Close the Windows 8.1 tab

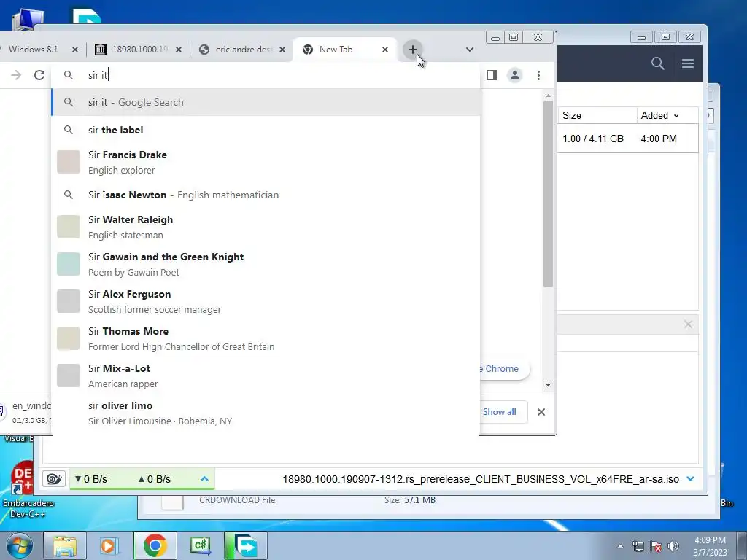point(75,50)
